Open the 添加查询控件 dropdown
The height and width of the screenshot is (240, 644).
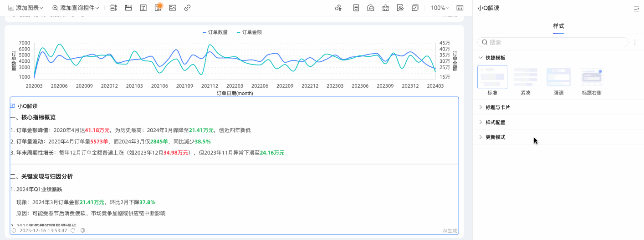coord(76,8)
